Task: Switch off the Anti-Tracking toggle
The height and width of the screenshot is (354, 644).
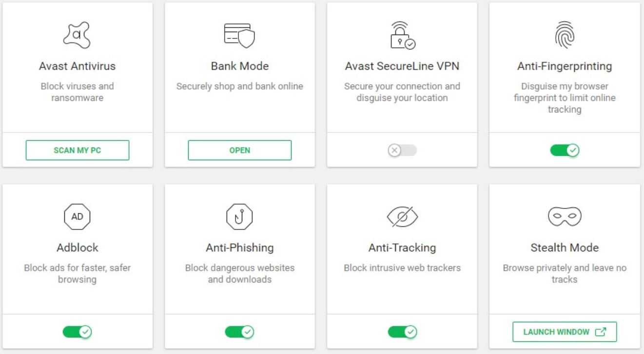Action: point(402,332)
